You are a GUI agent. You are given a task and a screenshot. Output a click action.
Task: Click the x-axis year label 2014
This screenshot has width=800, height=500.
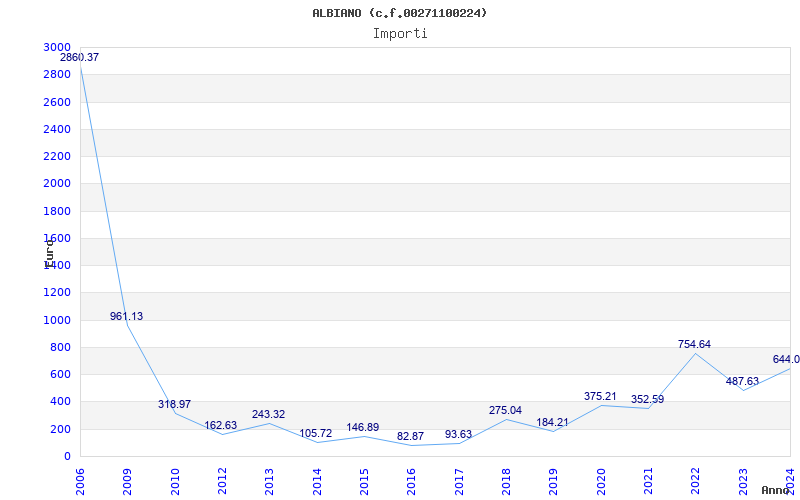(317, 481)
